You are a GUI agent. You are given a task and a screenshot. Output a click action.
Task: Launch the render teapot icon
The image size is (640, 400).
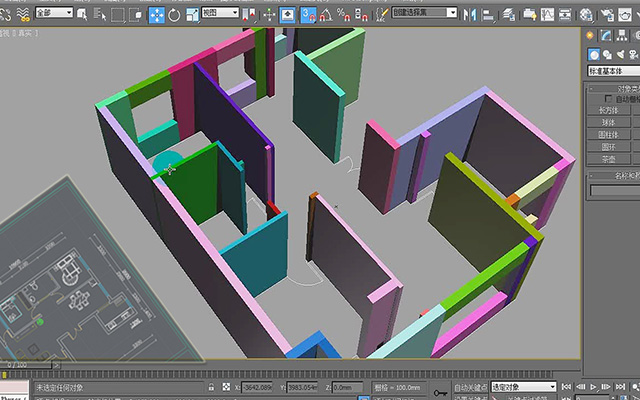[624, 15]
